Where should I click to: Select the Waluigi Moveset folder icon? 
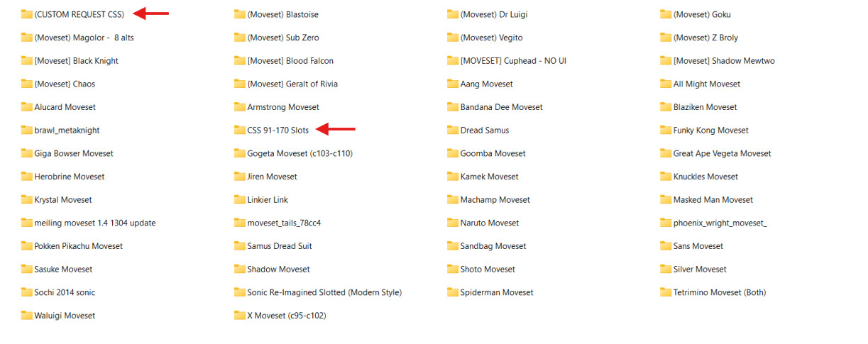pyautogui.click(x=27, y=316)
